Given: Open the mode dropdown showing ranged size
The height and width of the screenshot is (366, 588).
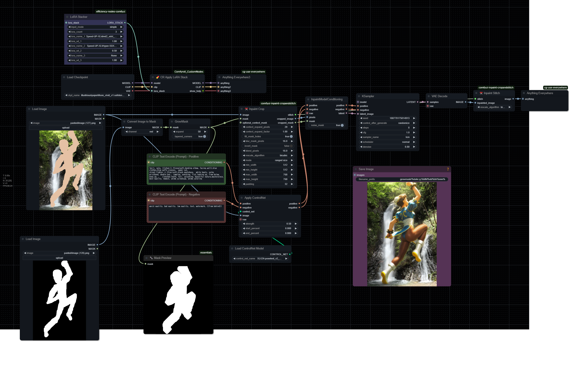Looking at the screenshot, I should 268,160.
